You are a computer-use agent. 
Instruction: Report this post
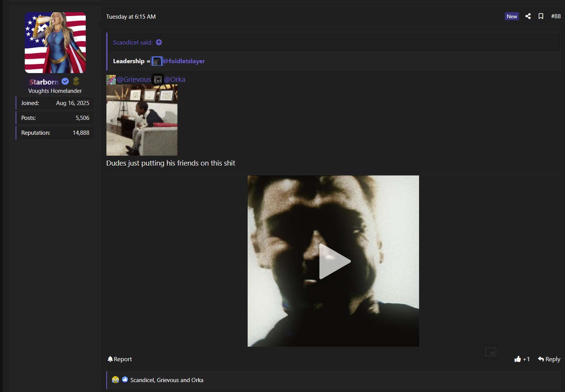point(120,359)
